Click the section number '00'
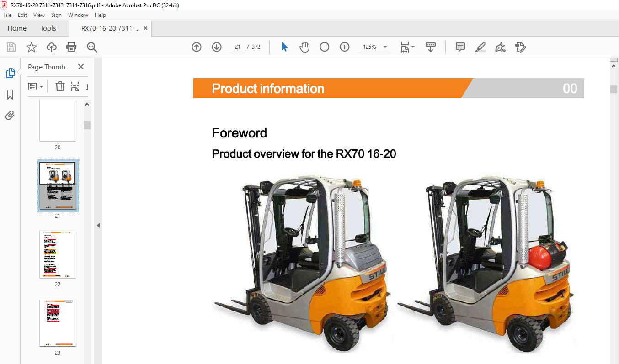619x364 pixels. coord(570,89)
